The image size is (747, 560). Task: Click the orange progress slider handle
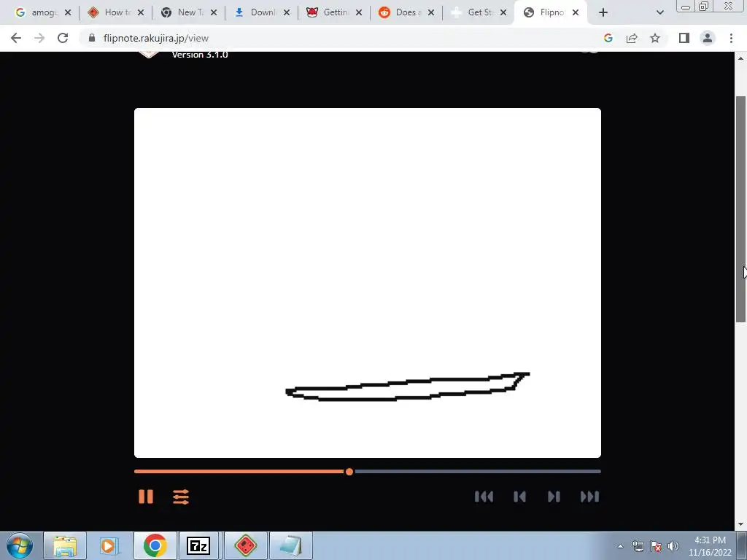click(349, 472)
